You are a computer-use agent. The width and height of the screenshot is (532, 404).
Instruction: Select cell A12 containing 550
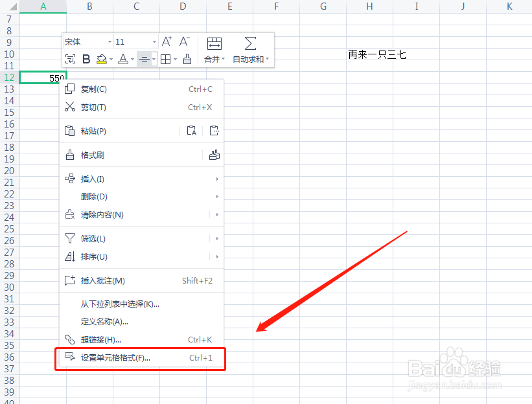(42, 77)
